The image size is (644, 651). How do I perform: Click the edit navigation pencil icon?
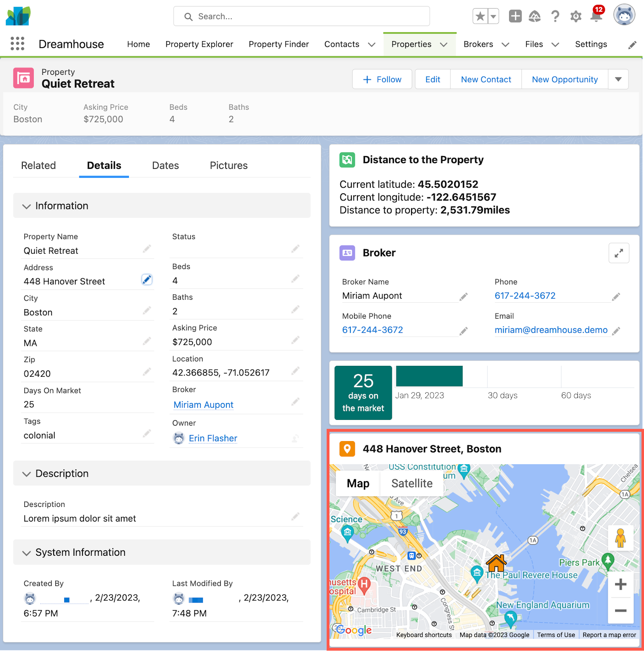click(x=632, y=45)
